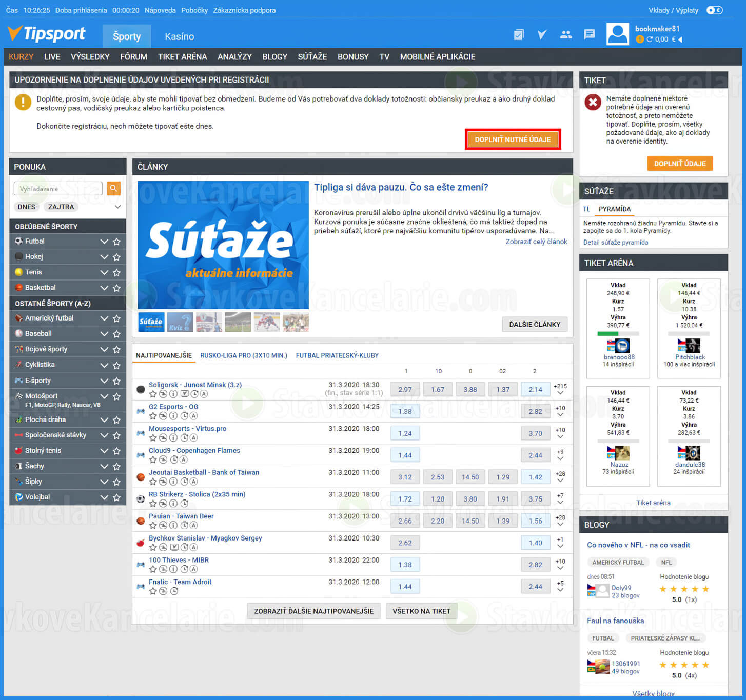Click the hockey puck icon beside Soligorsk
Viewport: 746px width, 700px height.
141,389
